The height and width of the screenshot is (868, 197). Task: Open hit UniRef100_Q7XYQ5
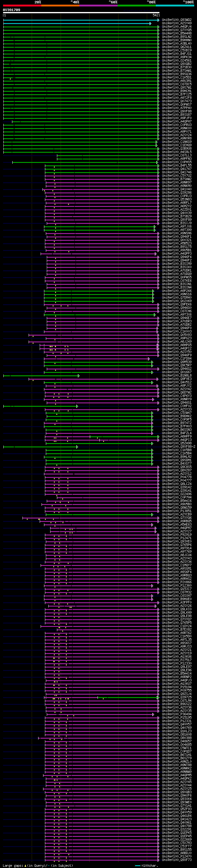(177, 30)
